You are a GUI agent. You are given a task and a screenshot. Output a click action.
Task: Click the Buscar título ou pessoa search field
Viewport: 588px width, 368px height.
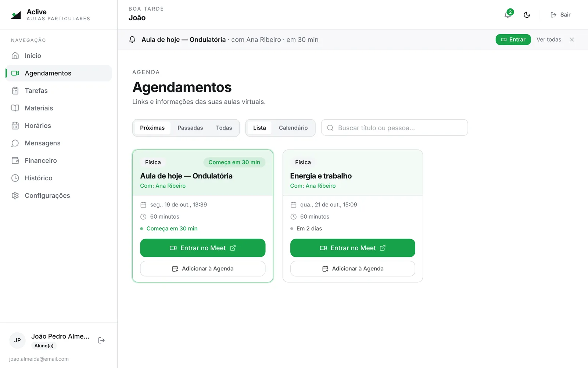(x=394, y=128)
